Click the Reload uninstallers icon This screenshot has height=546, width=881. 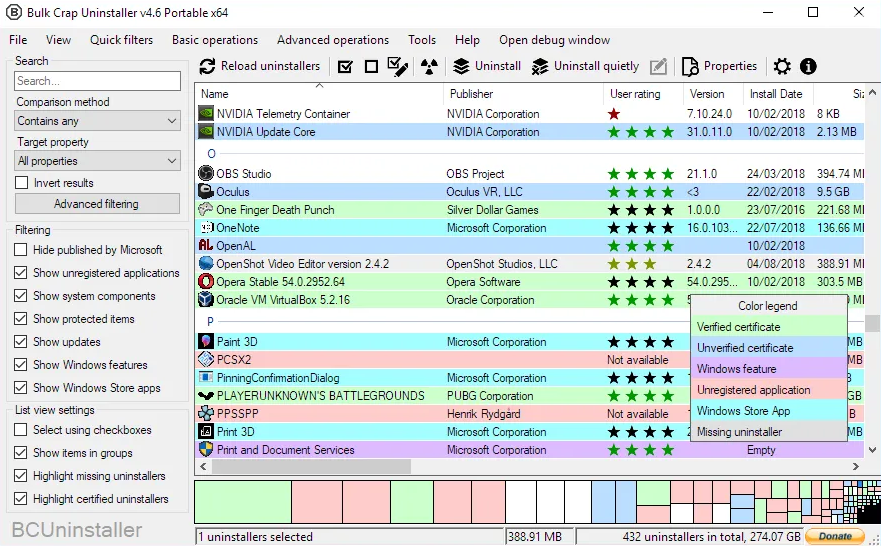point(207,66)
